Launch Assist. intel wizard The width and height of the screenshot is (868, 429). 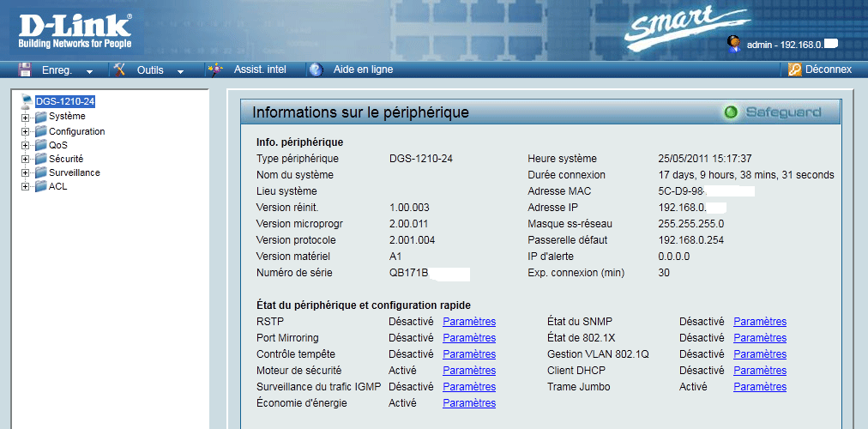coord(260,69)
